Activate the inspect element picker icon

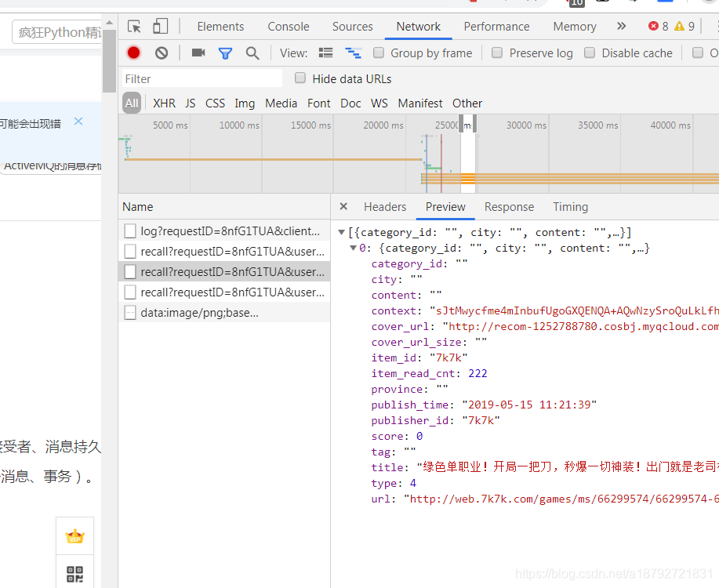click(134, 27)
